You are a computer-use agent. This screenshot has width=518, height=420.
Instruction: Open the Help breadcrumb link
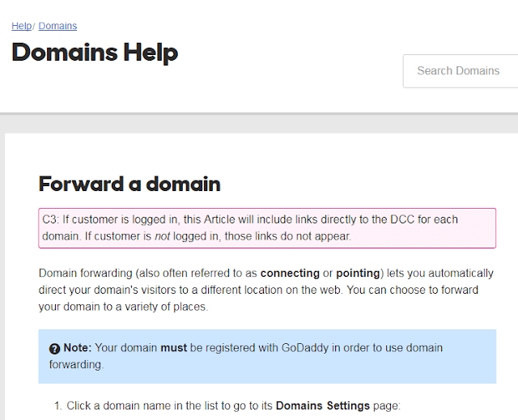[x=22, y=26]
